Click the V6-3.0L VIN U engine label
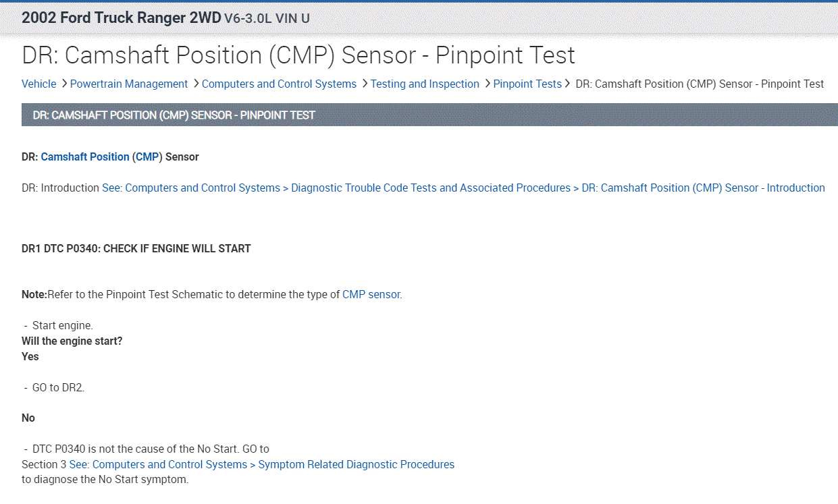 [x=267, y=19]
